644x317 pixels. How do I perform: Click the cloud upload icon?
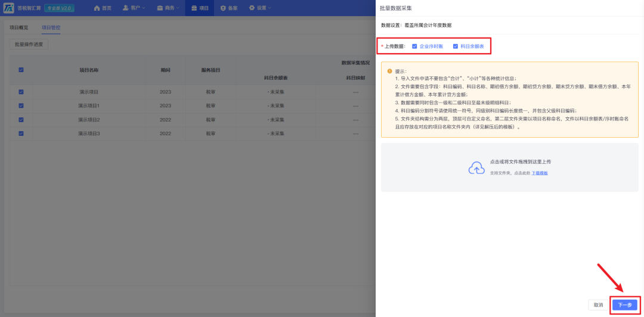(x=476, y=167)
